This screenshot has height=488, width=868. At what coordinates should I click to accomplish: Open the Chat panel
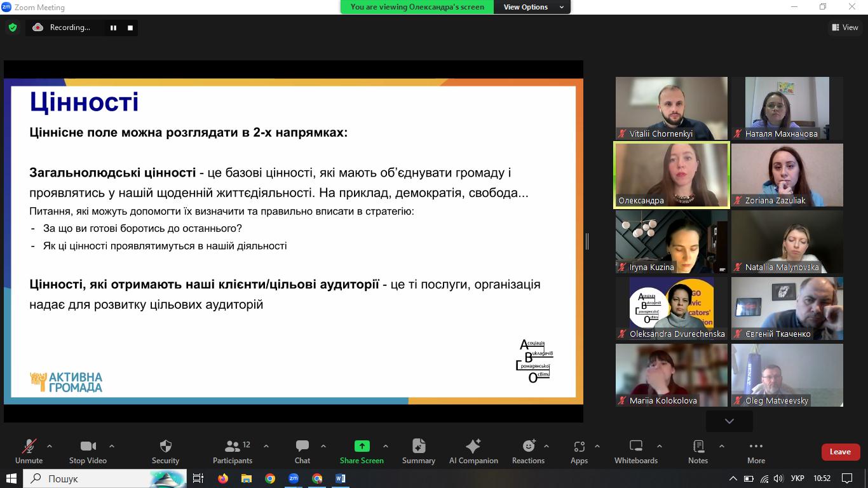tap(302, 452)
